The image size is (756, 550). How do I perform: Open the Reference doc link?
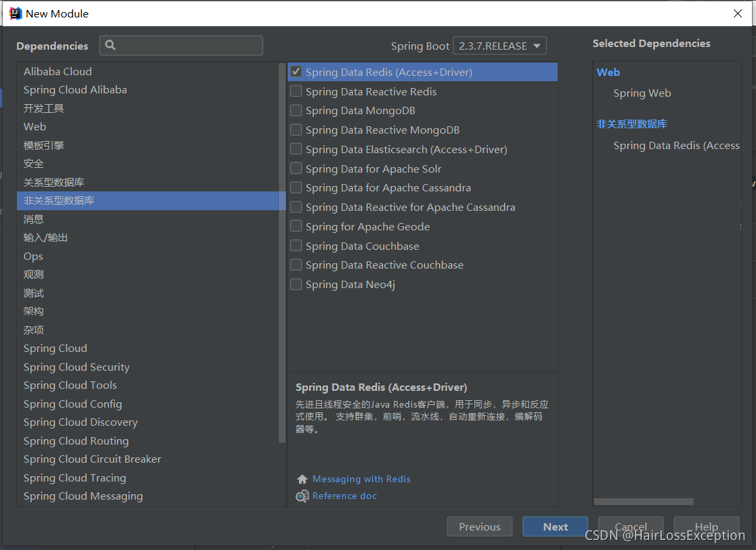345,496
